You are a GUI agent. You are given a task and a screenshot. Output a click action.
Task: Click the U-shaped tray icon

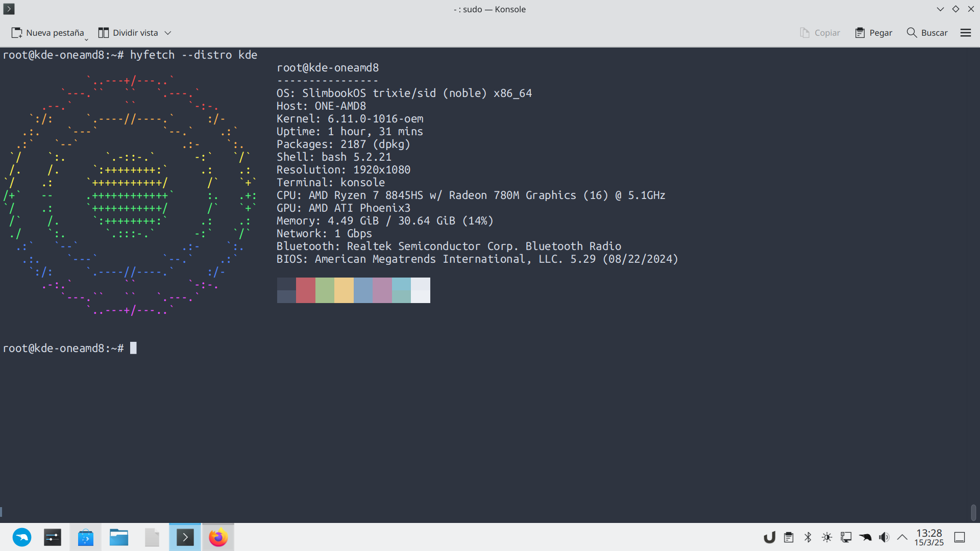769,537
